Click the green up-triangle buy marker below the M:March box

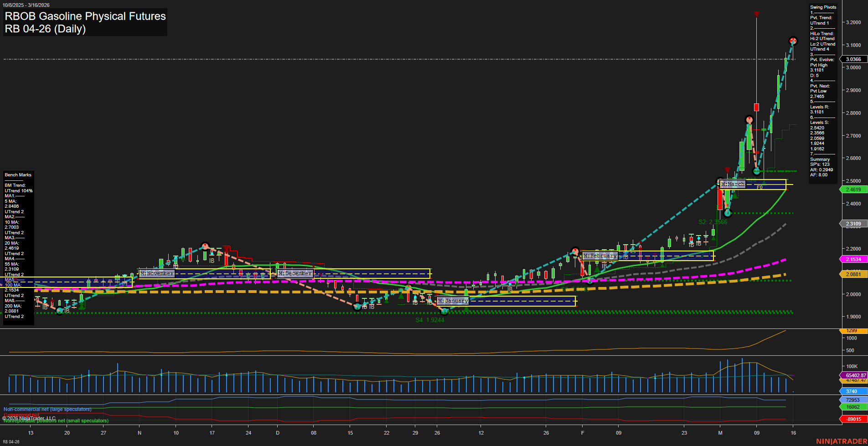(735, 195)
